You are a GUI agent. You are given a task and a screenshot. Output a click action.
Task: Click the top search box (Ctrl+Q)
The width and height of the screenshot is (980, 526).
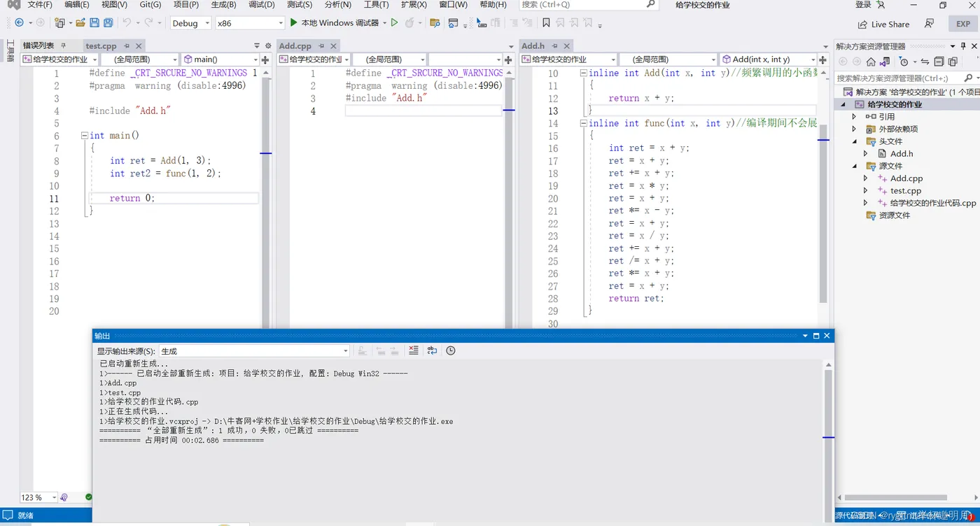(x=589, y=4)
